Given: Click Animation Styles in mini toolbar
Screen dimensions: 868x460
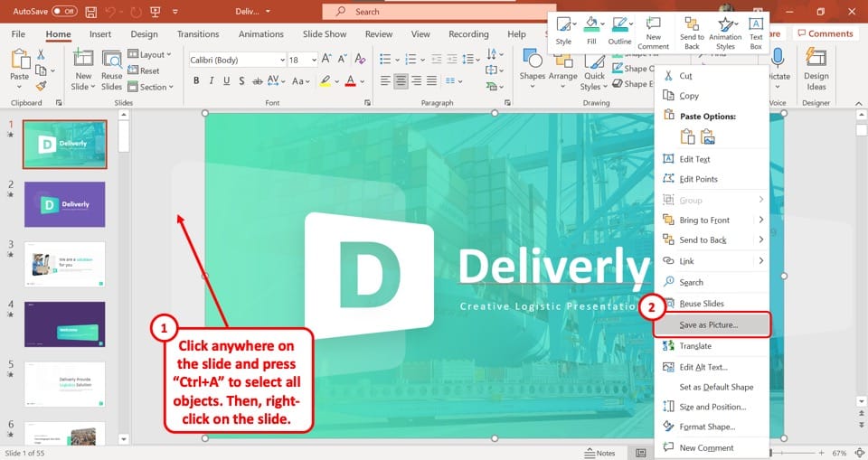Looking at the screenshot, I should point(725,33).
